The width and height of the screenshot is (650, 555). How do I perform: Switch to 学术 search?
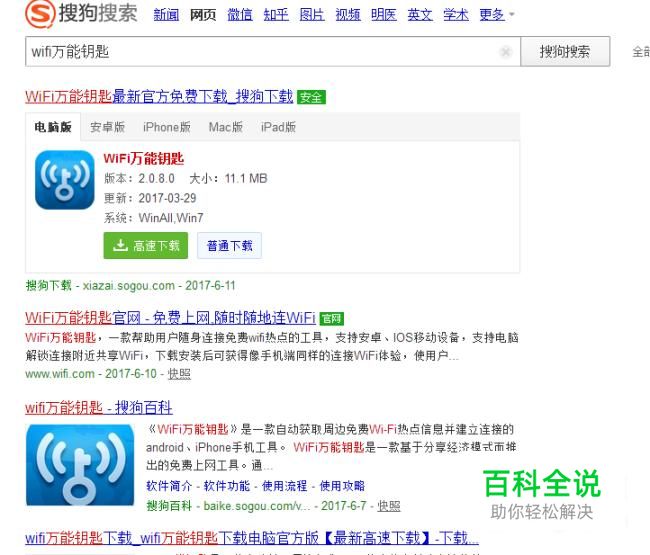pos(456,15)
